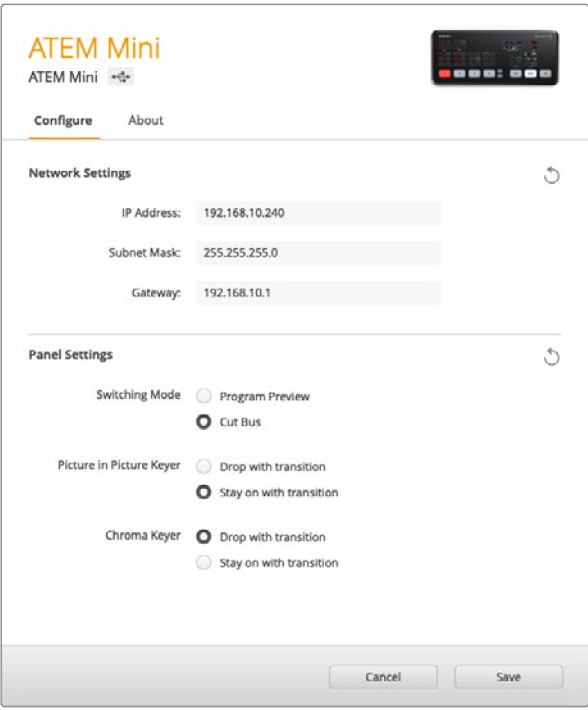This screenshot has width=588, height=710.
Task: Click the ATEM Mini device thumbnail
Action: pos(495,58)
